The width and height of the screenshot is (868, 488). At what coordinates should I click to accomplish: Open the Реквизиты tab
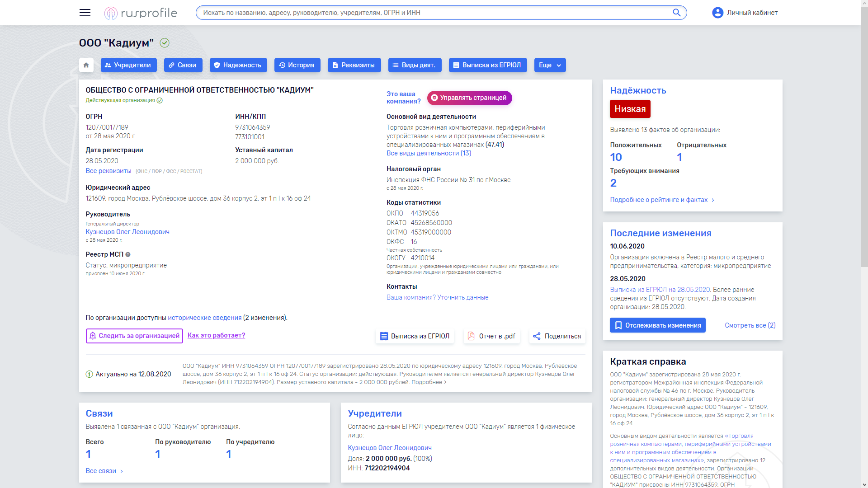[x=354, y=65]
